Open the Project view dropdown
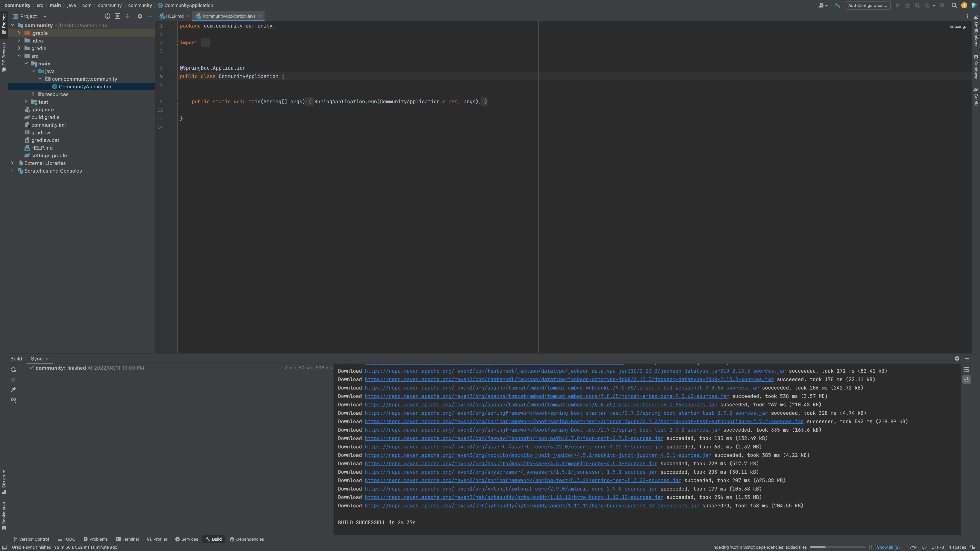The width and height of the screenshot is (980, 551). click(x=45, y=16)
